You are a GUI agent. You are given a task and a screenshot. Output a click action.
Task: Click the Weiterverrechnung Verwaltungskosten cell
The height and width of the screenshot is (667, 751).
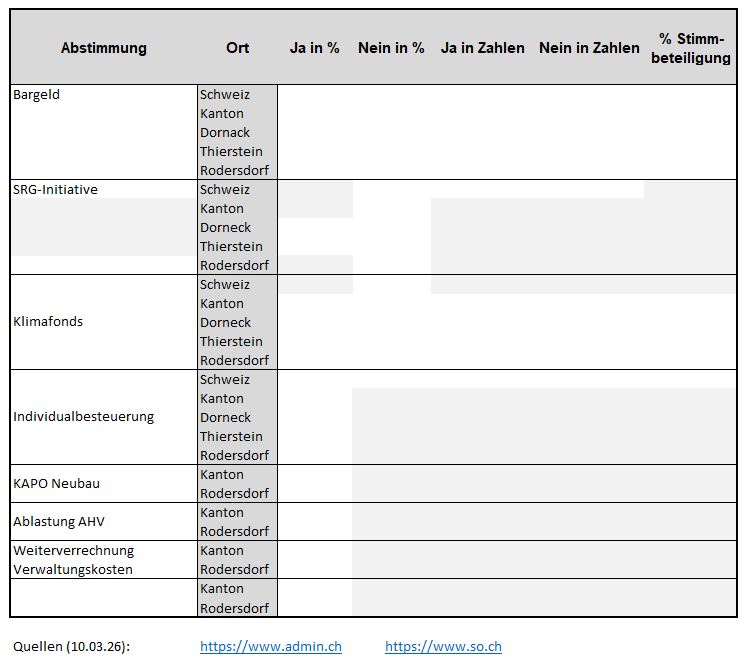pos(104,560)
